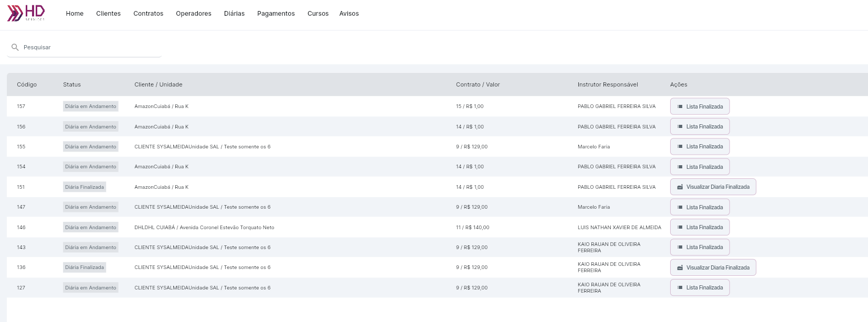Image resolution: width=868 pixels, height=322 pixels.
Task: Click the Código column header
Action: pos(27,84)
